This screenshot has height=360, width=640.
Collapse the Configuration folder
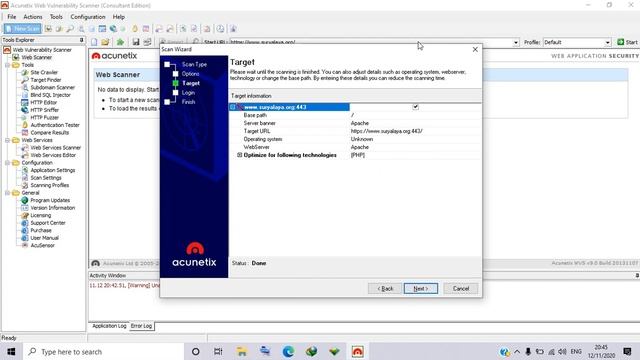tap(7, 163)
